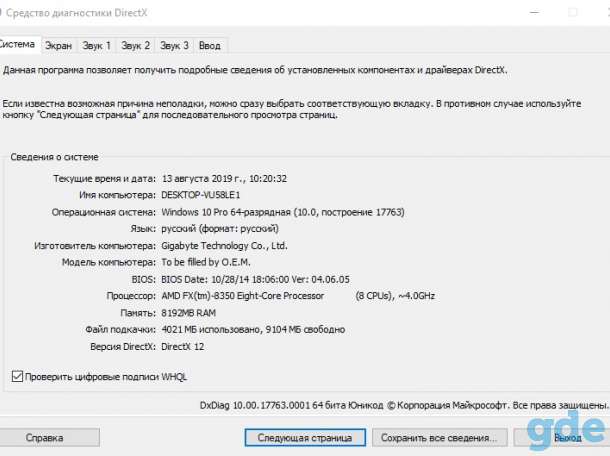Click the DxDiag 10.00.17763.0001 version line
This screenshot has height=456, width=610.
click(x=404, y=405)
